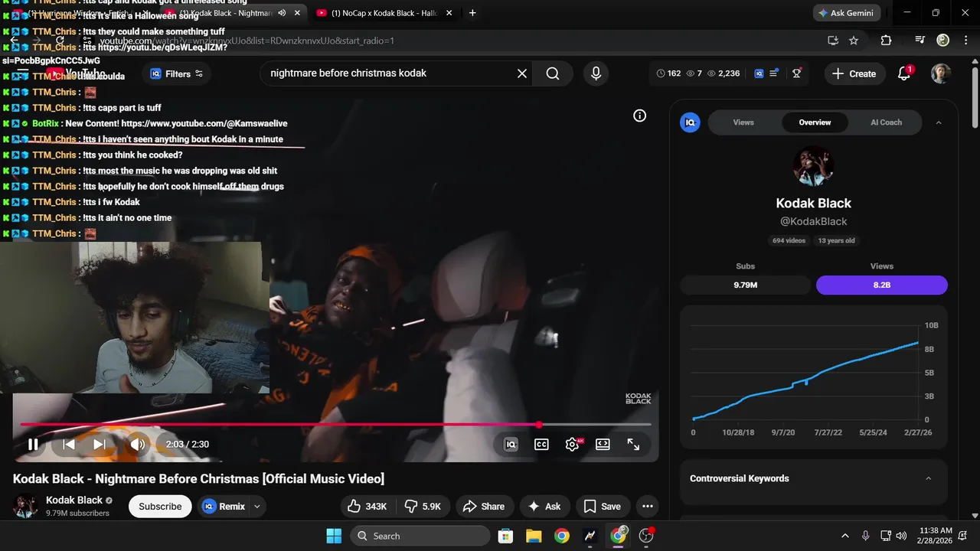Dislike the video showing 5.9K
The height and width of the screenshot is (551, 980).
coord(423,506)
